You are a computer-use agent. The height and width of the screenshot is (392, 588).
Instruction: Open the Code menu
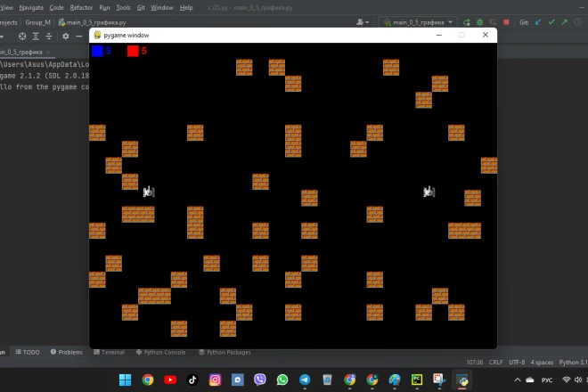point(57,7)
